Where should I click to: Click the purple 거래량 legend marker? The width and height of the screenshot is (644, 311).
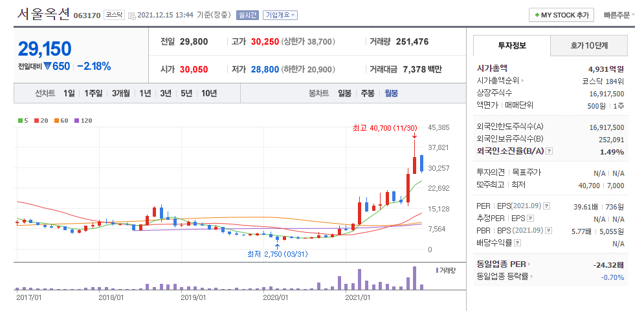pos(437,270)
